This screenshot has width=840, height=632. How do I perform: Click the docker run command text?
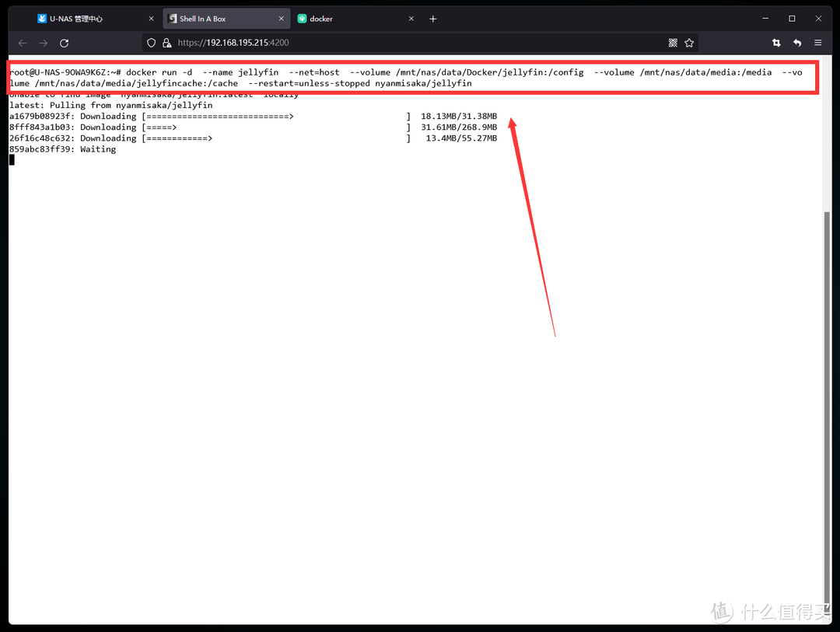coord(405,78)
